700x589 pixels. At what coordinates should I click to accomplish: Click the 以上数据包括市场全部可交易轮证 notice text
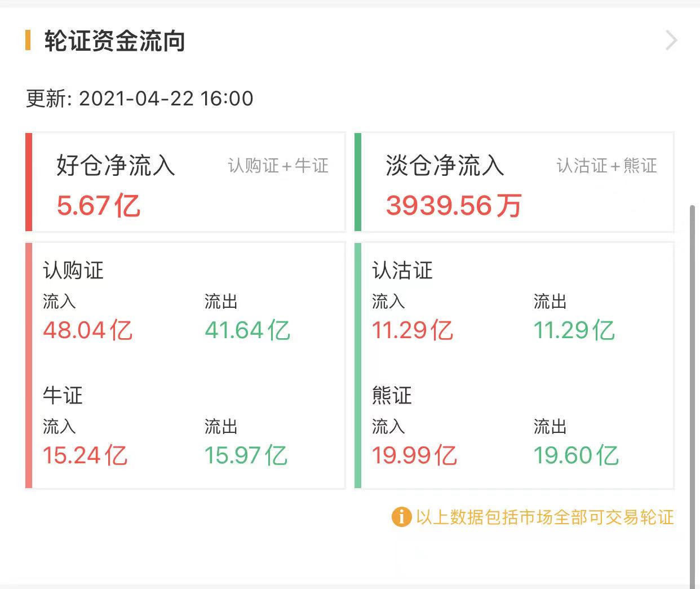(544, 517)
